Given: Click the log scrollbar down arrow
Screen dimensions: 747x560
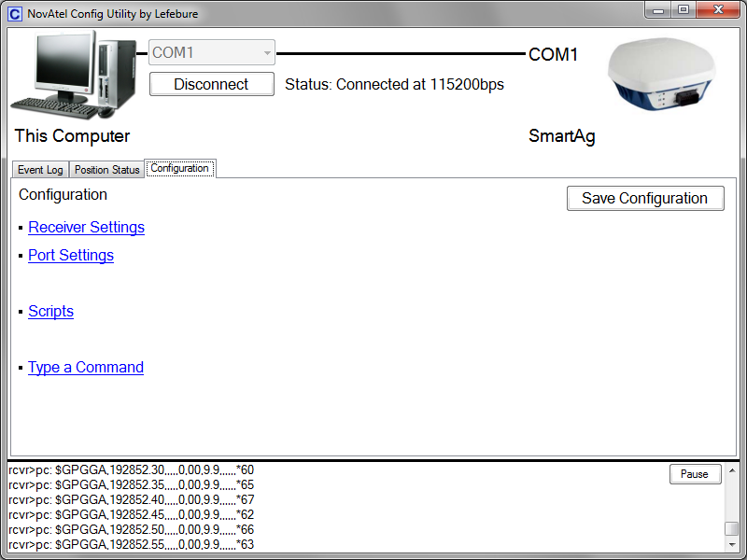Looking at the screenshot, I should coord(732,545).
